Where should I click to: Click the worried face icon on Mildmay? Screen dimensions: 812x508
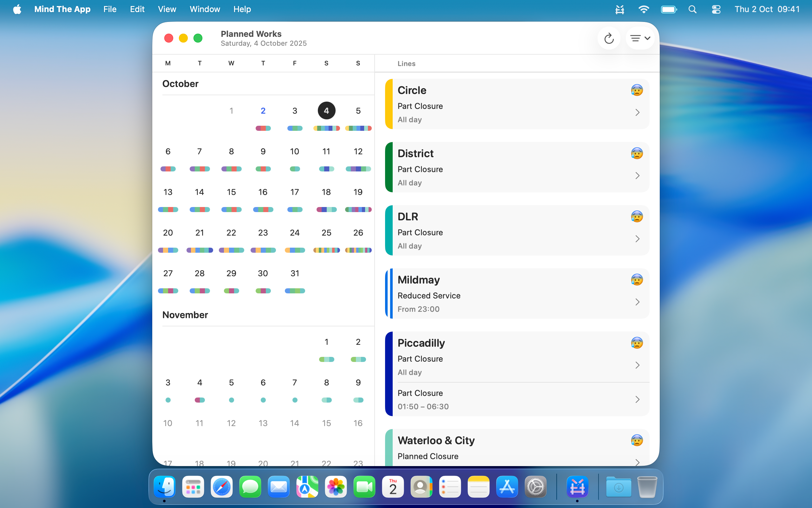pos(637,279)
